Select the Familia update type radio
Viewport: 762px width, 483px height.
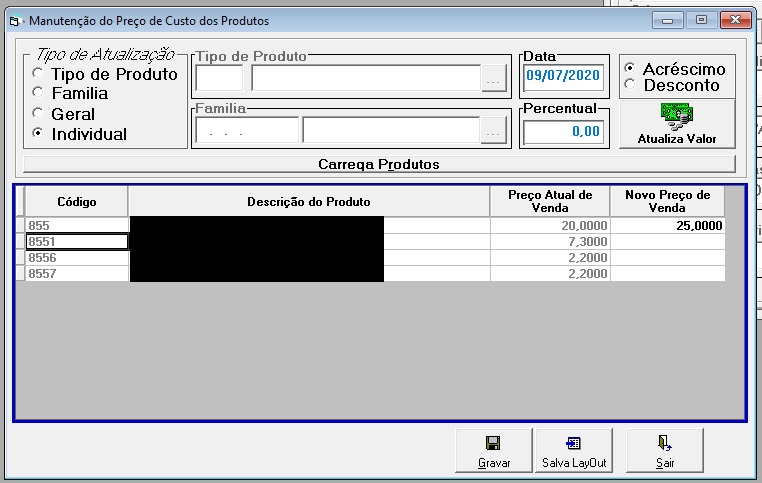point(37,92)
